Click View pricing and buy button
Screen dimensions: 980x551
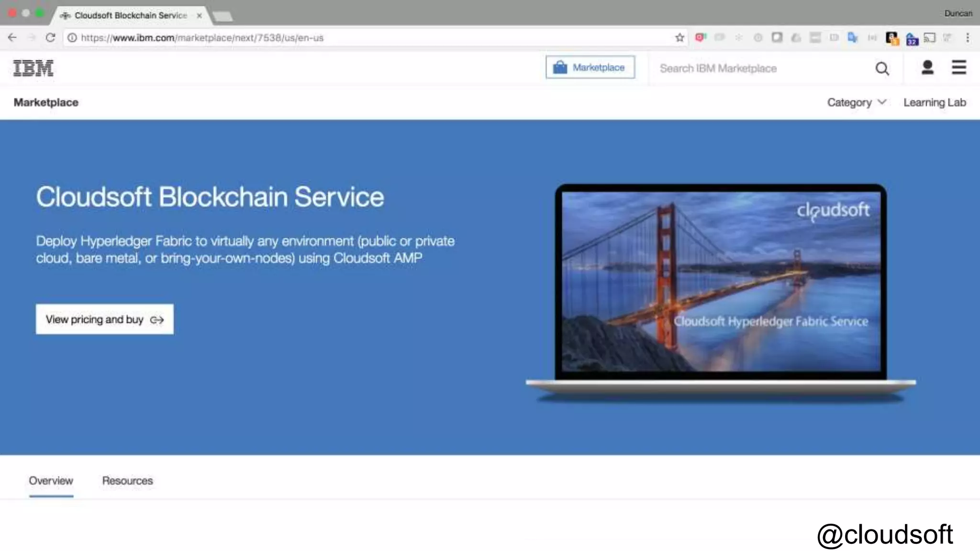click(105, 319)
